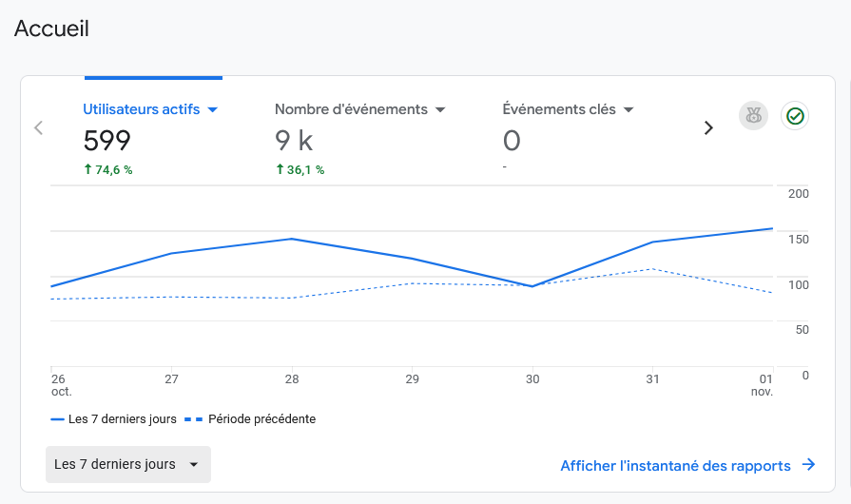851x504 pixels.
Task: Open the Les 7 derniers jours date range selector
Action: [x=127, y=464]
